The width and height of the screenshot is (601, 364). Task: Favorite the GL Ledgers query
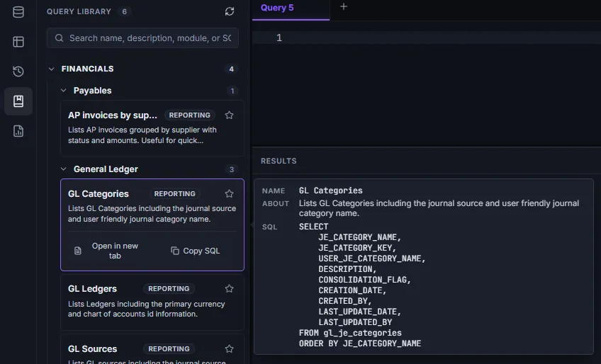click(x=229, y=288)
